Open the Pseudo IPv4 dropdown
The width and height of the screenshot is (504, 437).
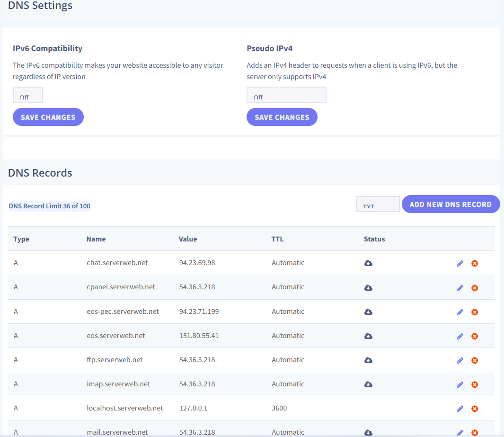point(286,95)
